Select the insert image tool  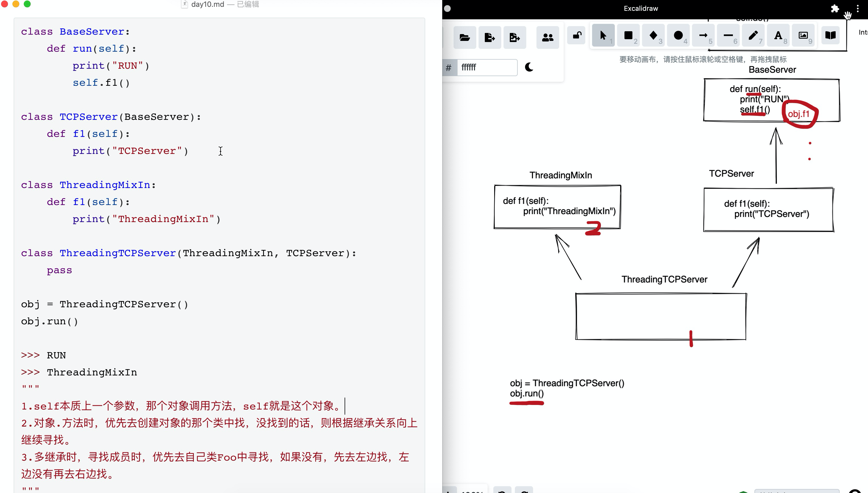click(x=803, y=35)
